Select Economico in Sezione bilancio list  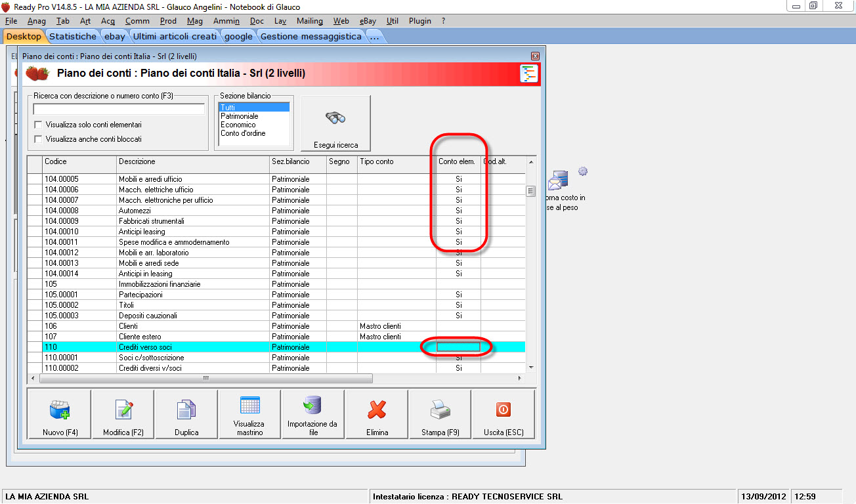pos(254,125)
